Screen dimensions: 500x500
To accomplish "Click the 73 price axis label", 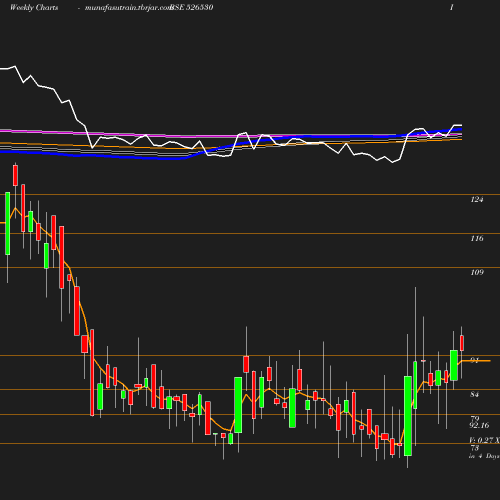I will point(475,448).
